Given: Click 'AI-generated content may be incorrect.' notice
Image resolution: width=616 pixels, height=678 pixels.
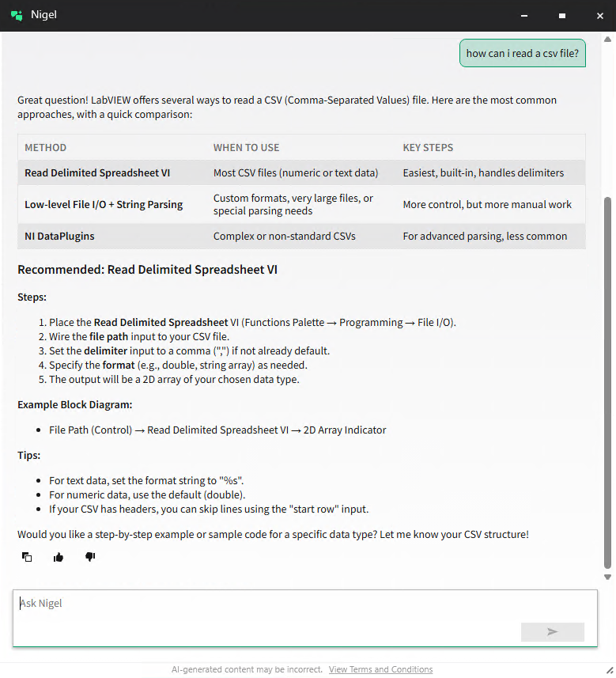Looking at the screenshot, I should pyautogui.click(x=247, y=669).
